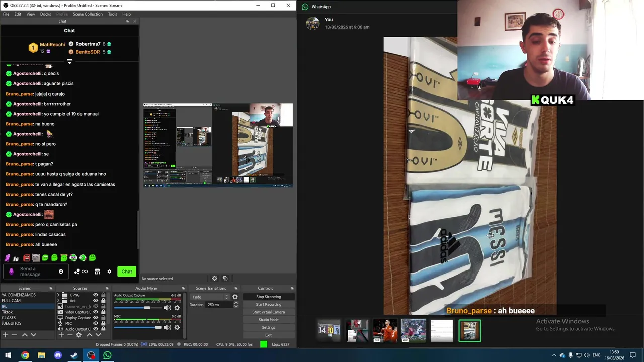Open the Tools menu in OBS
The width and height of the screenshot is (644, 362).
click(113, 14)
